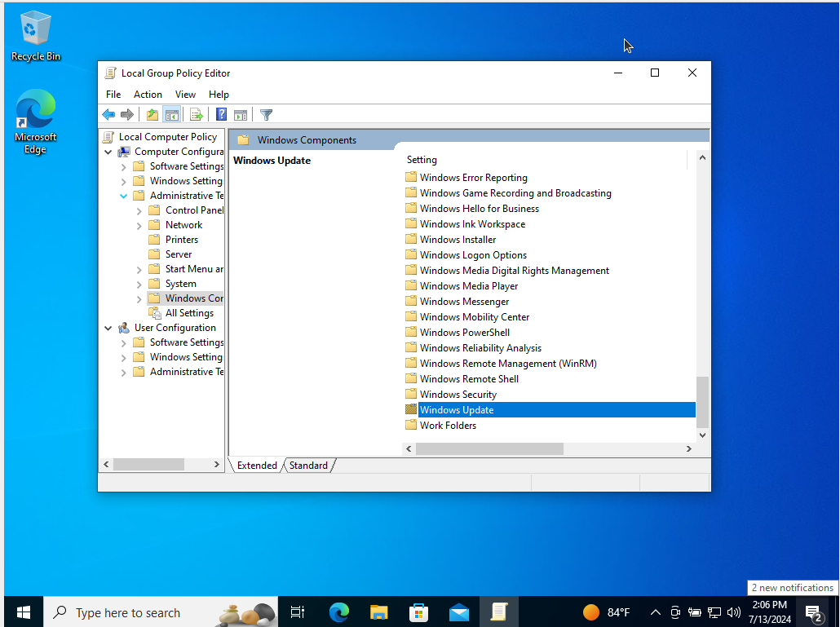The width and height of the screenshot is (840, 627).
Task: Select the Windows PowerShell folder
Action: 465,333
